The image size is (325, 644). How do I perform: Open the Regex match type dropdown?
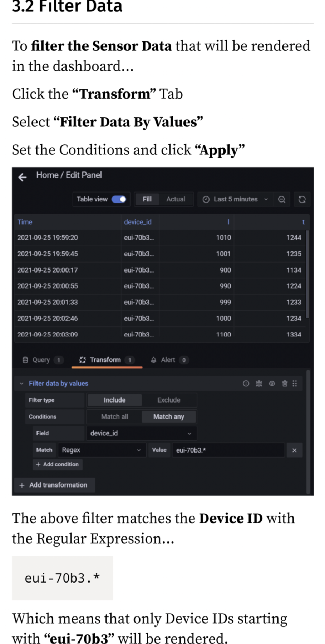pos(102,450)
